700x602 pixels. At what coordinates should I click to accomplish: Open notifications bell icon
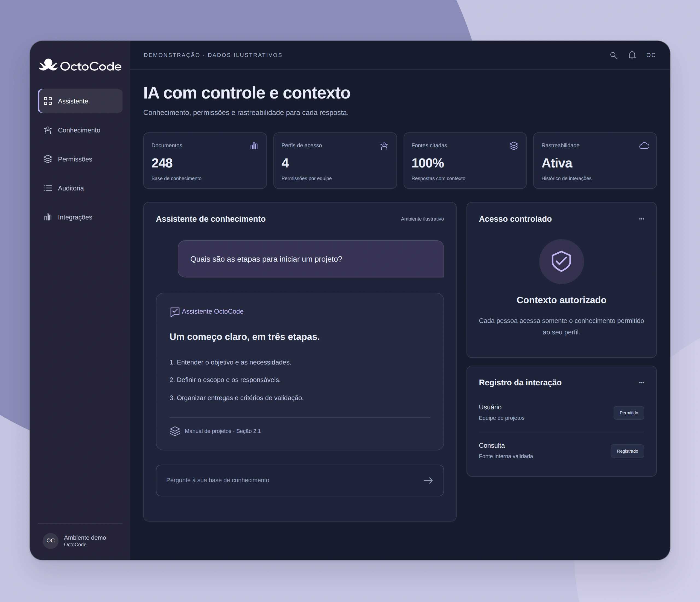pyautogui.click(x=632, y=55)
